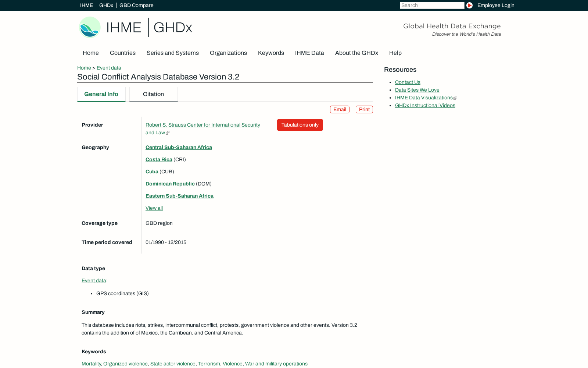Switch to the Citation tab
Image resolution: width=588 pixels, height=368 pixels.
point(154,94)
